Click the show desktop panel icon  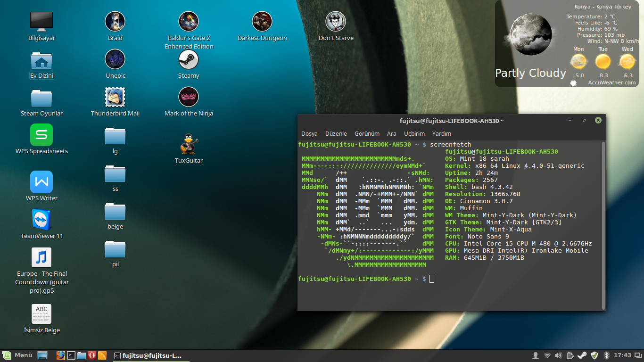click(43, 355)
